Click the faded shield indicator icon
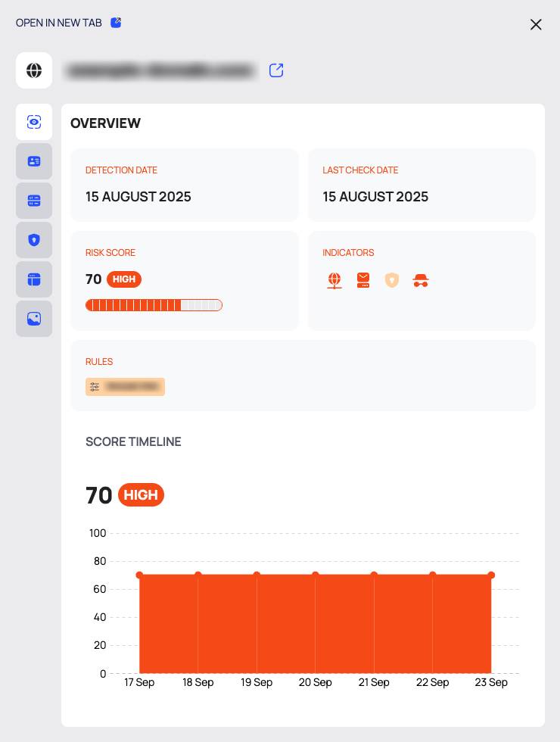 pos(392,280)
